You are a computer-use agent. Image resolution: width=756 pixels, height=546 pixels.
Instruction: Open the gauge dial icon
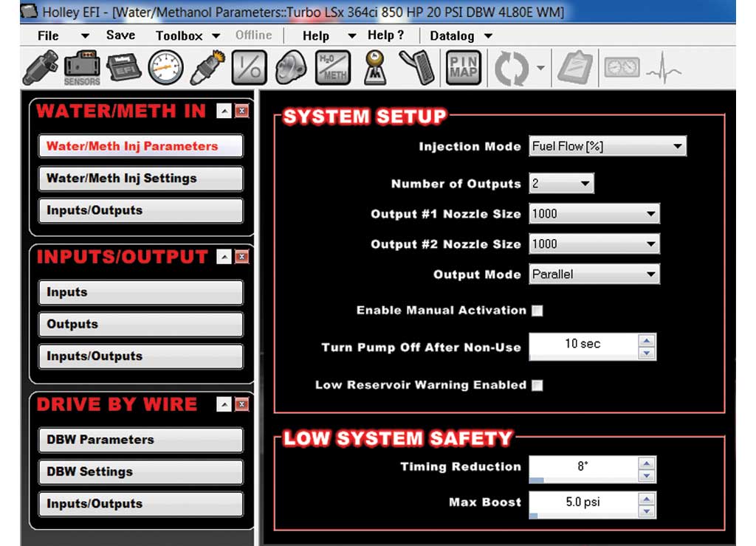pyautogui.click(x=165, y=68)
